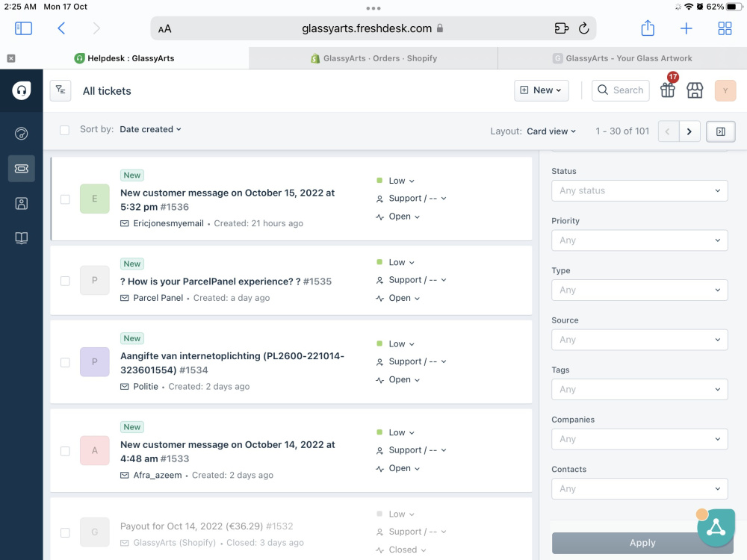Switch to GlassyArts Your Glass Artwork tab
Viewport: 747px width, 560px height.
[622, 58]
